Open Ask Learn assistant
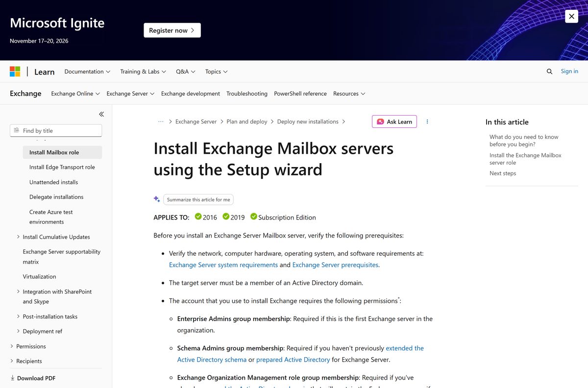The height and width of the screenshot is (388, 588). click(394, 121)
